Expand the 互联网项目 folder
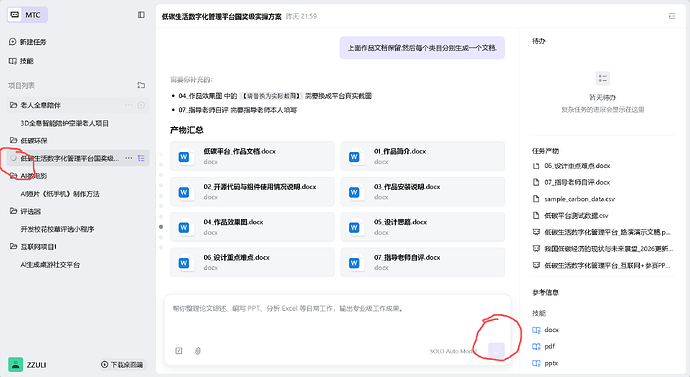Screen dimensions: 690x377 [33, 247]
